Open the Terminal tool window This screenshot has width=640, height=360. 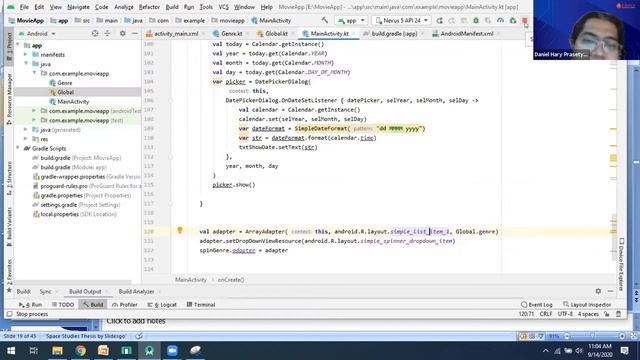tap(201, 304)
